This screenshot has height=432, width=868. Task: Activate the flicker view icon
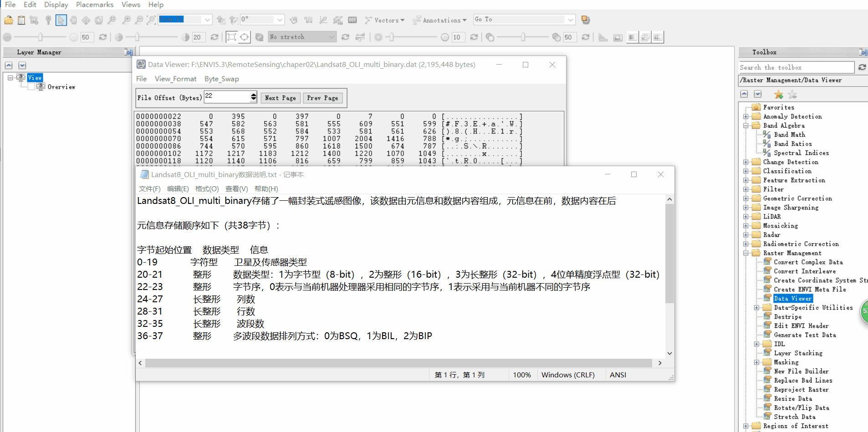(x=645, y=37)
